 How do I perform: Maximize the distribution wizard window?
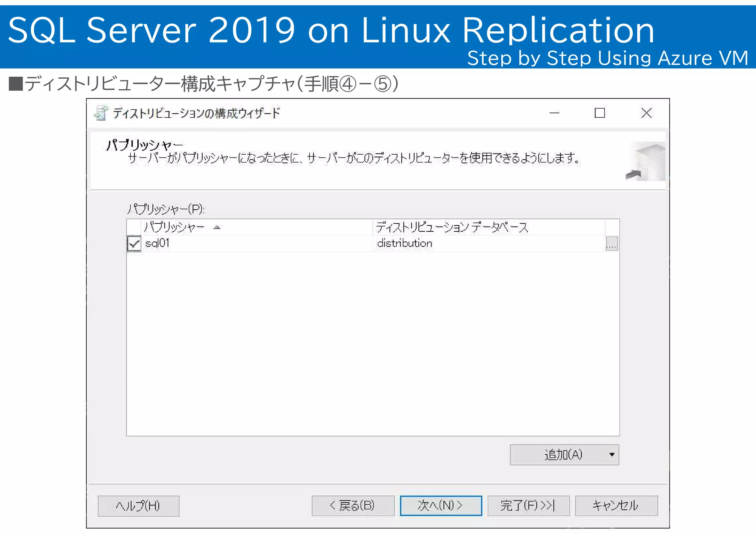coord(600,113)
